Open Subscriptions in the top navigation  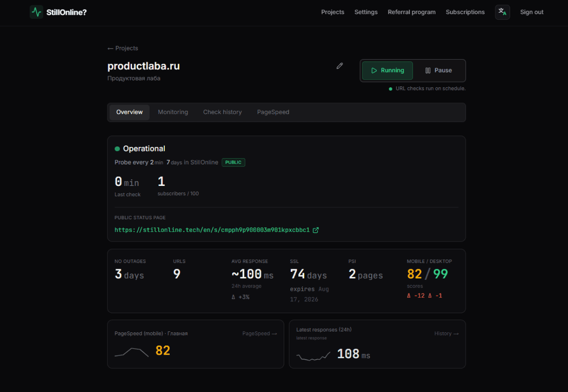coord(465,12)
